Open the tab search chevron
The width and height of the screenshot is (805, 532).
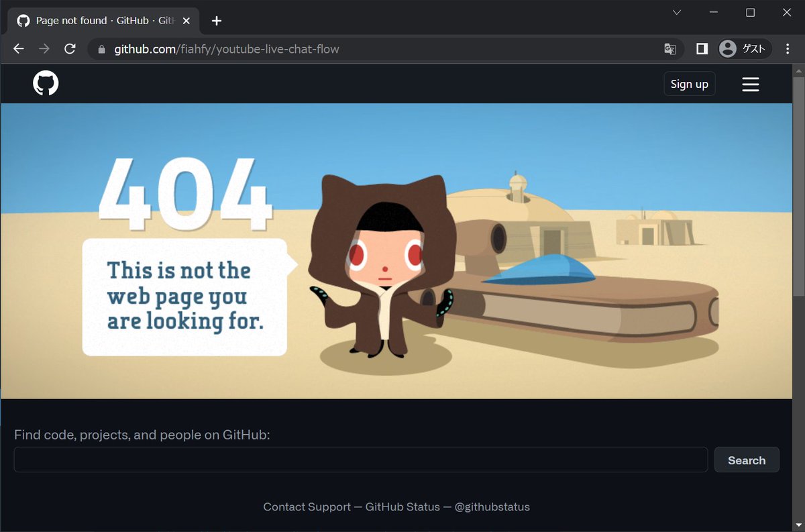(x=677, y=13)
